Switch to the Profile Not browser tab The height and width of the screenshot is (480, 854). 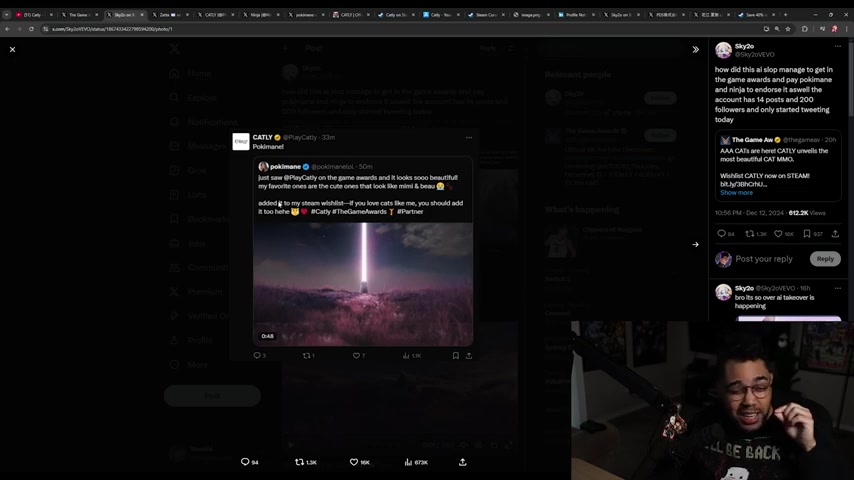pos(576,15)
